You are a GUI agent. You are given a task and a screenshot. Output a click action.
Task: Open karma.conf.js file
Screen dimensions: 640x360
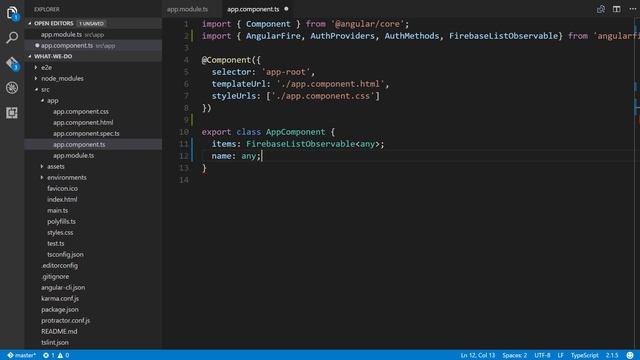pos(60,299)
